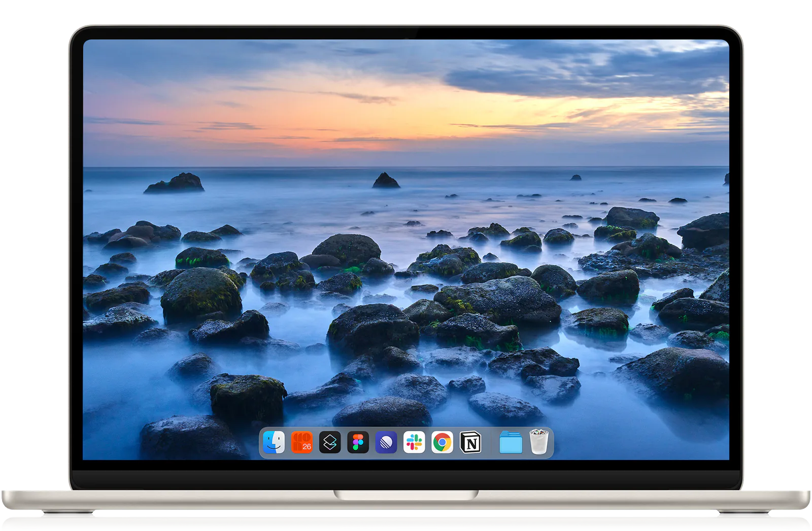Image resolution: width=812 pixels, height=531 pixels.
Task: Launch Google Chrome from the dock
Action: tap(442, 442)
